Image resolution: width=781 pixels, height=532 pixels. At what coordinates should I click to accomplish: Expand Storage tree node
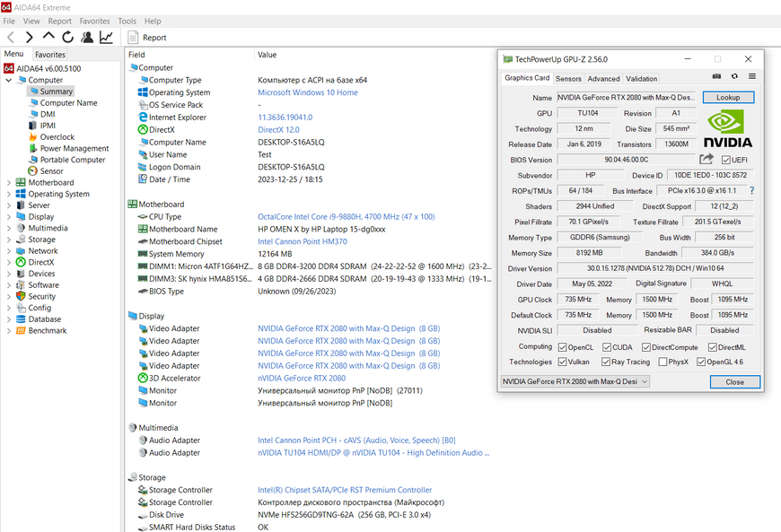[x=8, y=240]
